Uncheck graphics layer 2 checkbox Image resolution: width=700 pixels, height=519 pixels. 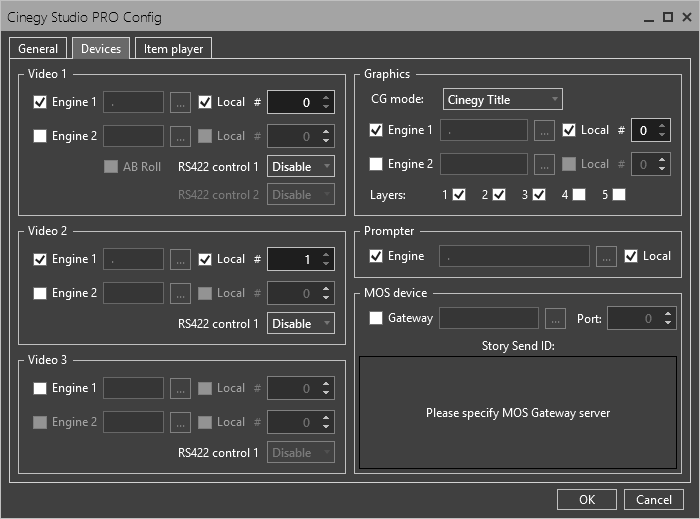click(499, 195)
